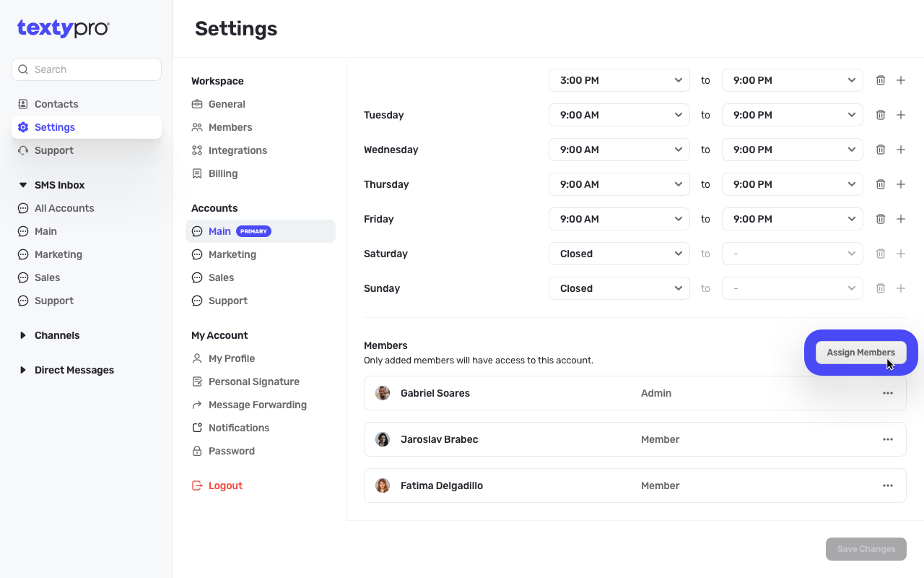Click Fatima Delgadillo's profile picture
This screenshot has height=578, width=924.
(383, 486)
